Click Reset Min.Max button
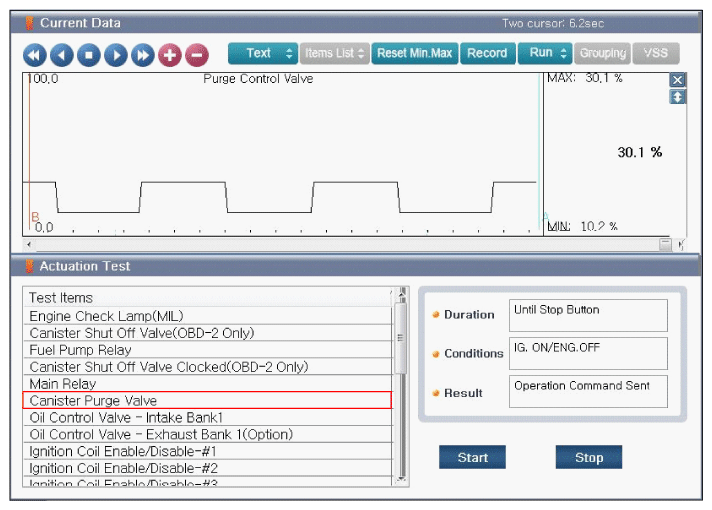 tap(415, 53)
